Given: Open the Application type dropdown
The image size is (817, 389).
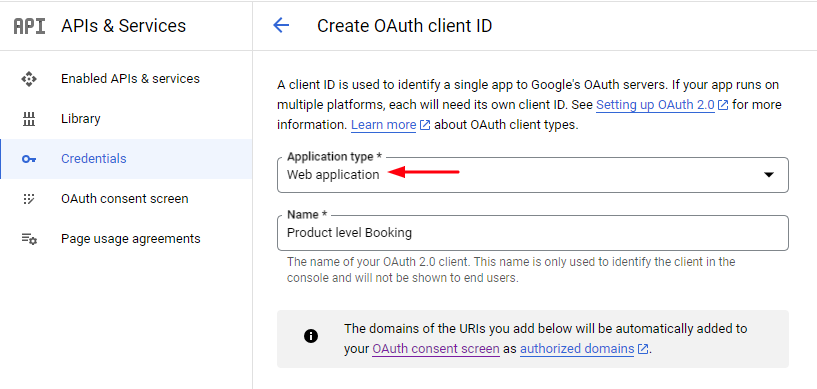Looking at the screenshot, I should point(533,175).
